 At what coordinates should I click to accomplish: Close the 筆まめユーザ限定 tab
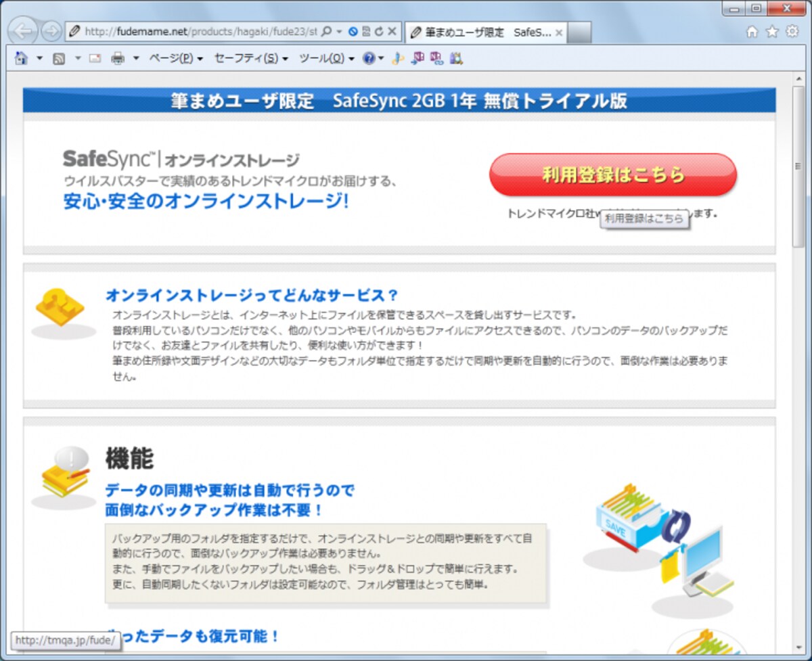coord(559,32)
